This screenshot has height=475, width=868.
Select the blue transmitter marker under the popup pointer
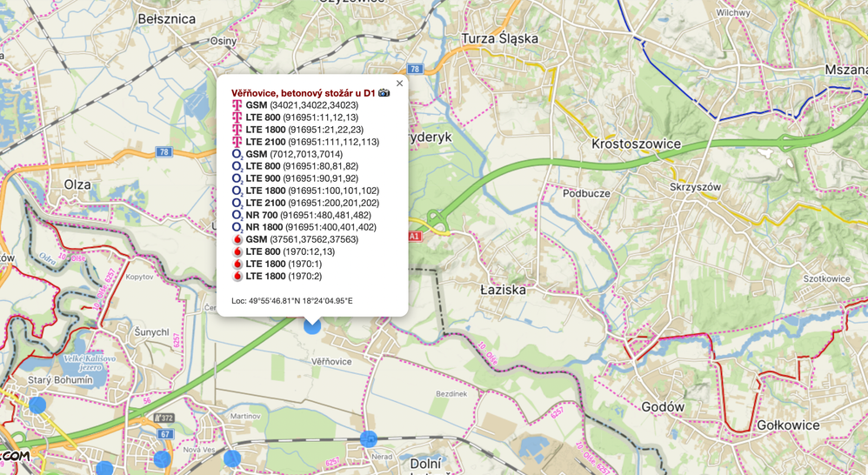(312, 326)
